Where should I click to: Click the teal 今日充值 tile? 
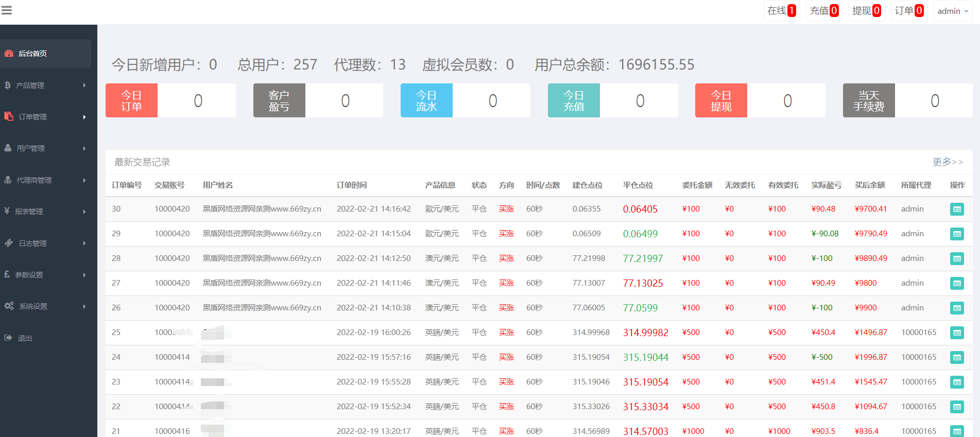tap(574, 100)
